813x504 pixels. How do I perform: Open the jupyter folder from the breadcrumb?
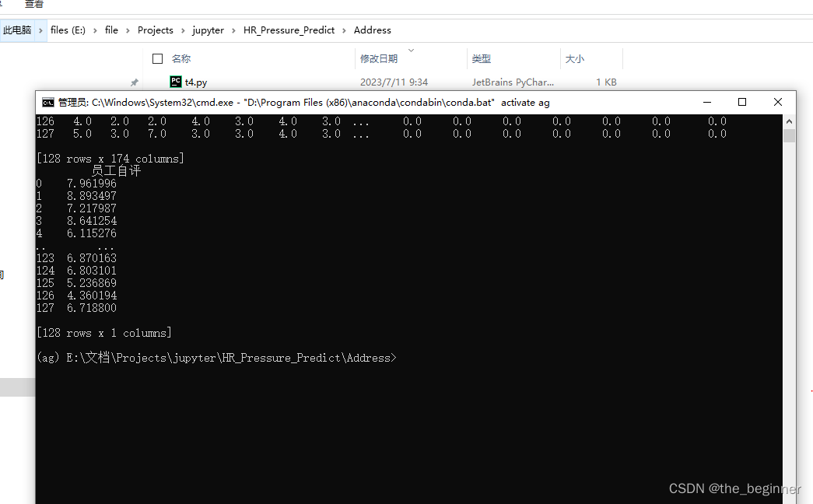209,30
